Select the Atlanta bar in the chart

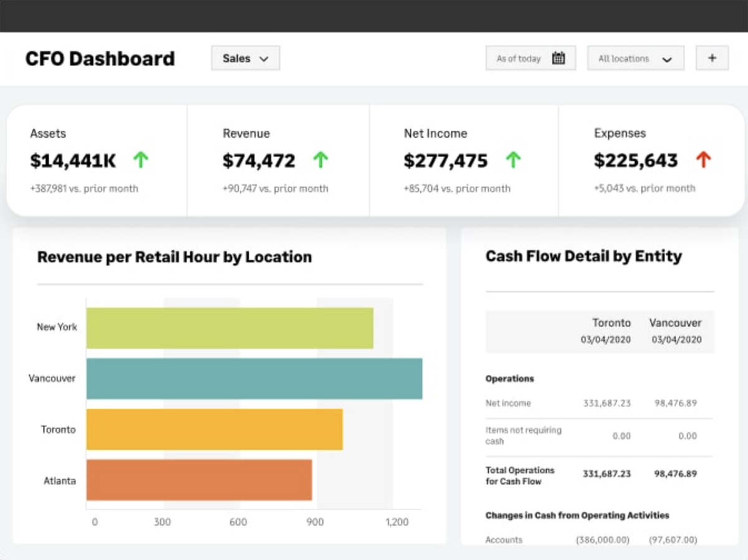point(199,480)
